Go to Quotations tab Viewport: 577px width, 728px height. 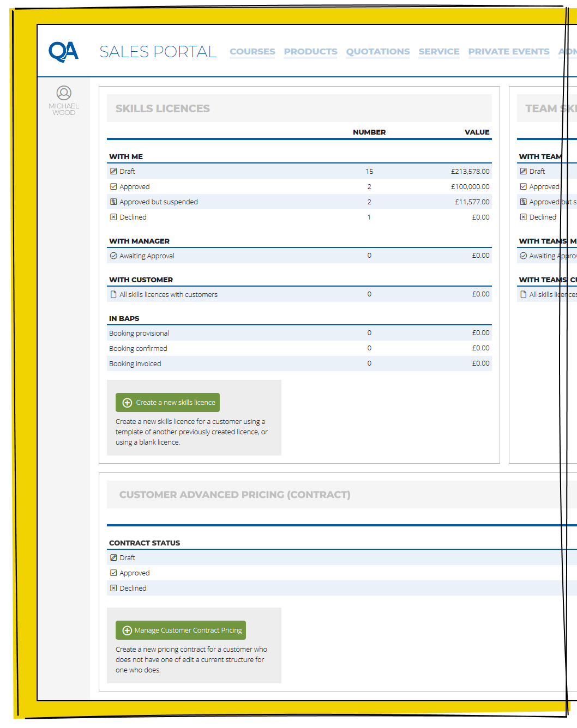(x=377, y=52)
